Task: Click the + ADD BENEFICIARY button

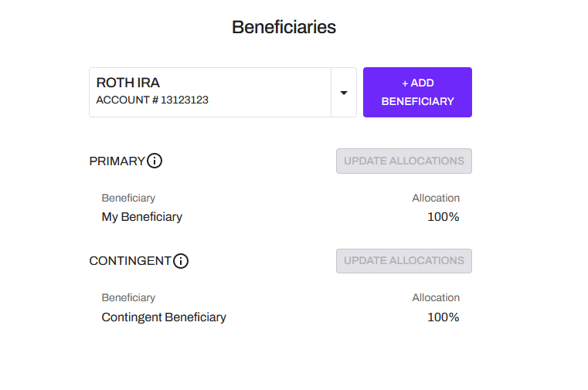Action: [417, 92]
